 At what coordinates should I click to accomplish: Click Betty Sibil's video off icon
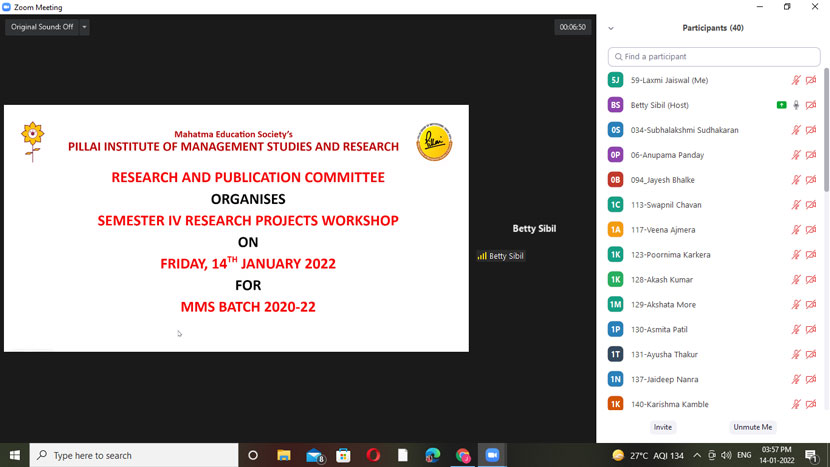(x=811, y=105)
